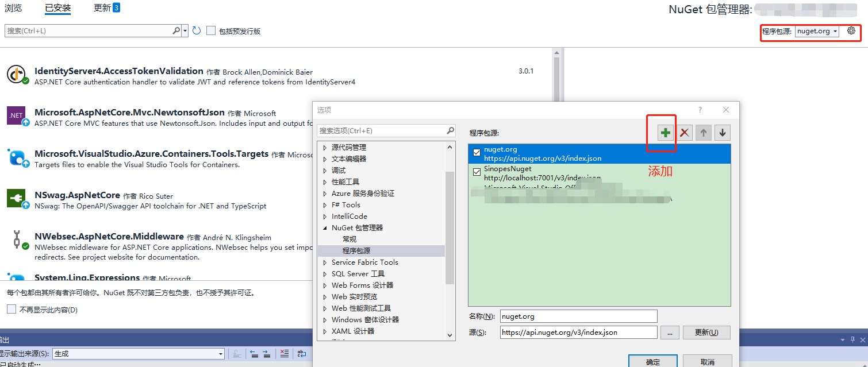Click OK button in options dialog
The height and width of the screenshot is (367, 868).
653,361
